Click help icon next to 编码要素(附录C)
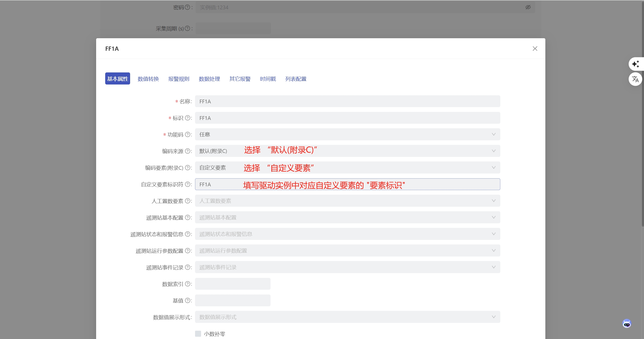 (x=187, y=168)
